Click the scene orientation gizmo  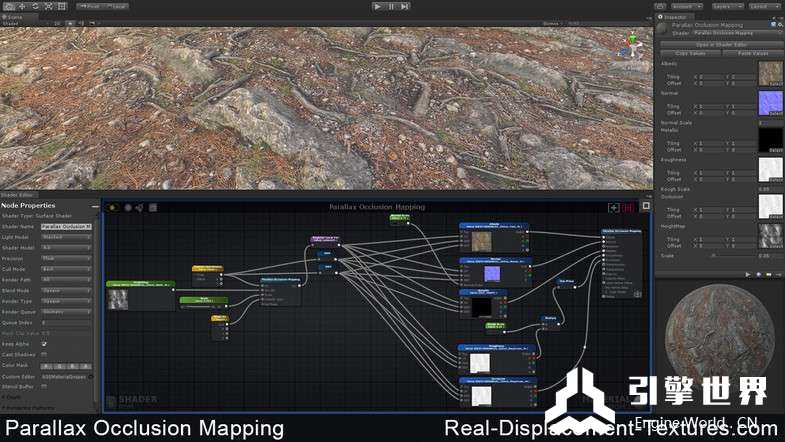point(631,45)
